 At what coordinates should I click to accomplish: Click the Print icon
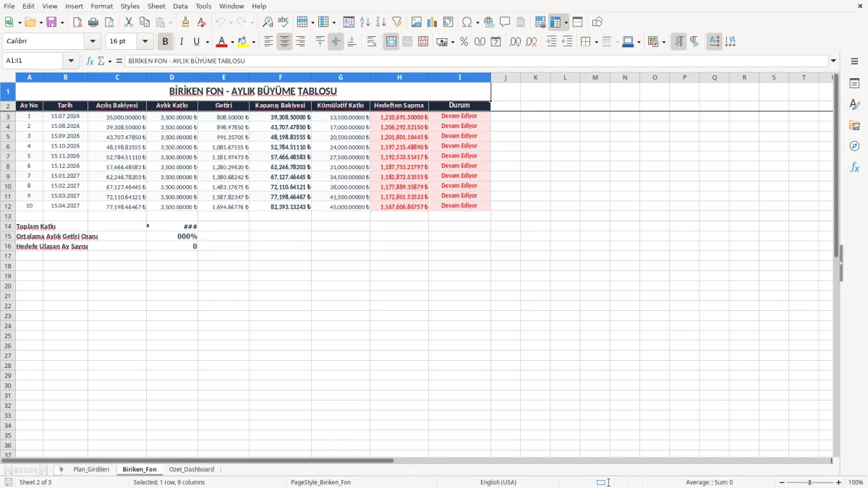tap(93, 22)
